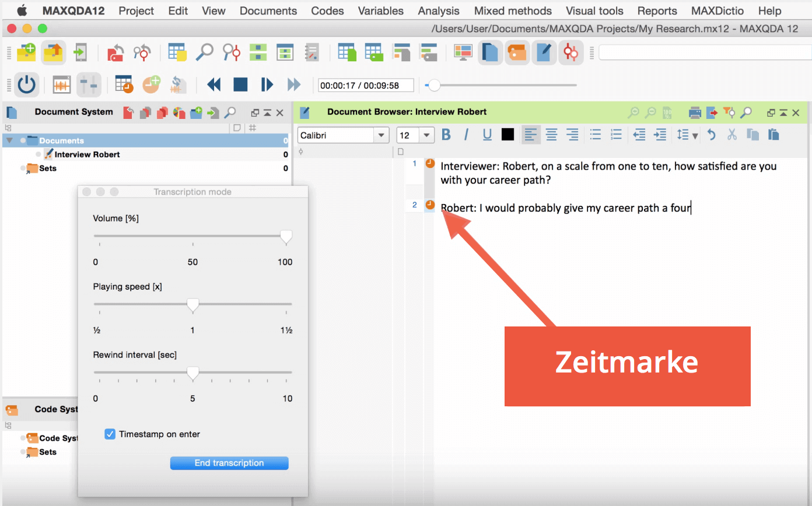Screen dimensions: 812x506
Task: Toggle bold formatting
Action: point(446,135)
